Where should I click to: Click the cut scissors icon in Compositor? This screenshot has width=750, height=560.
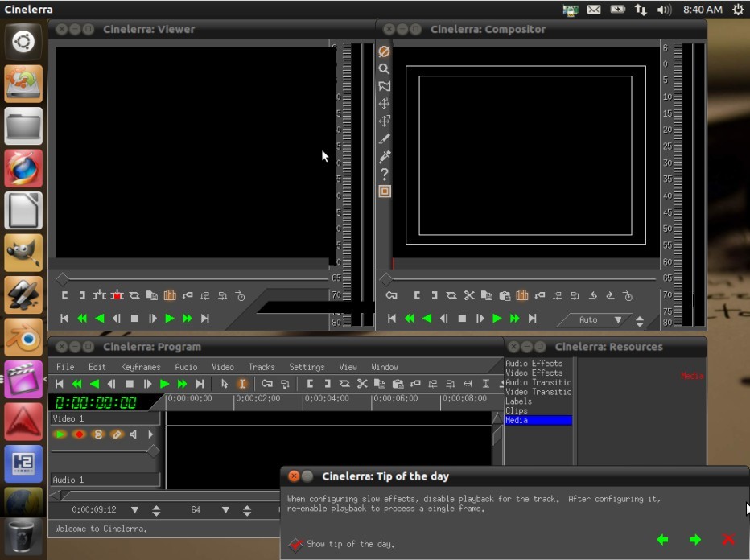pyautogui.click(x=469, y=295)
